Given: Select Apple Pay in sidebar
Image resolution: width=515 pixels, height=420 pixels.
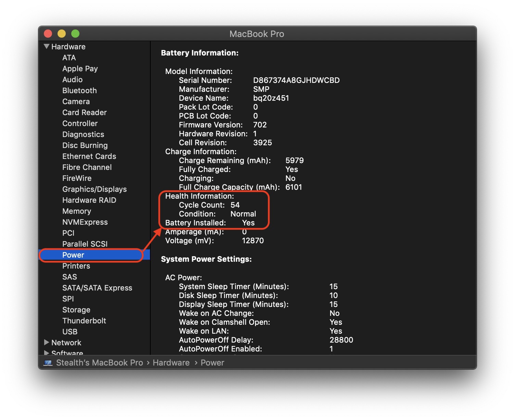Looking at the screenshot, I should (80, 69).
